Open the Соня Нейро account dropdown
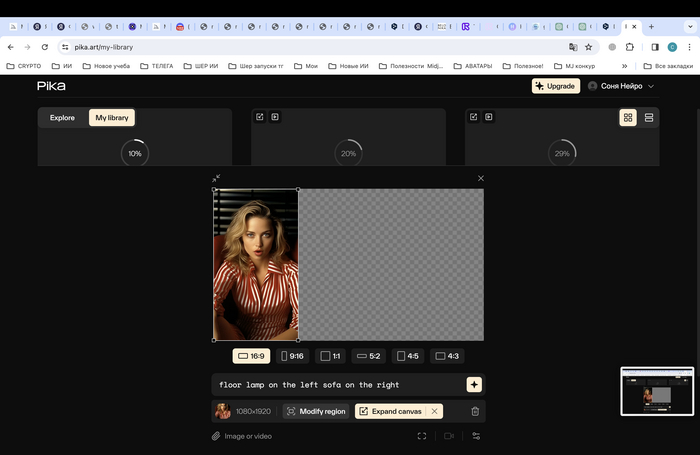700x455 pixels. [621, 86]
